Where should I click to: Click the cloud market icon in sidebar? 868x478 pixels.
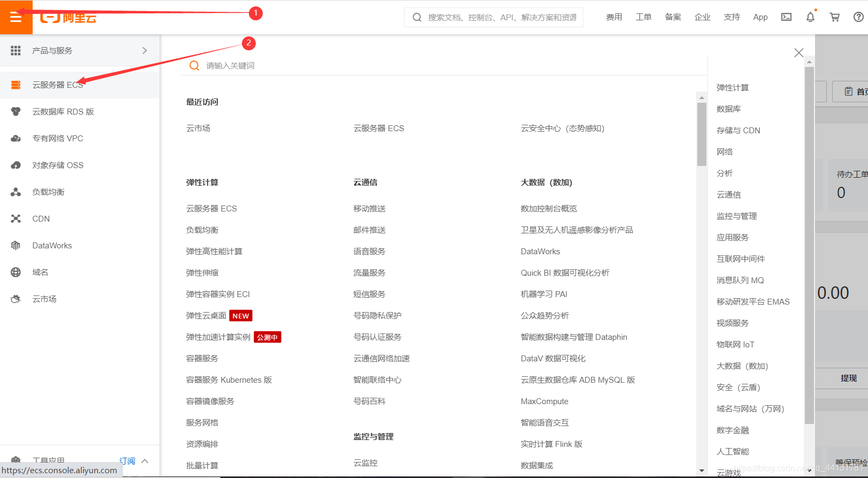tap(16, 299)
